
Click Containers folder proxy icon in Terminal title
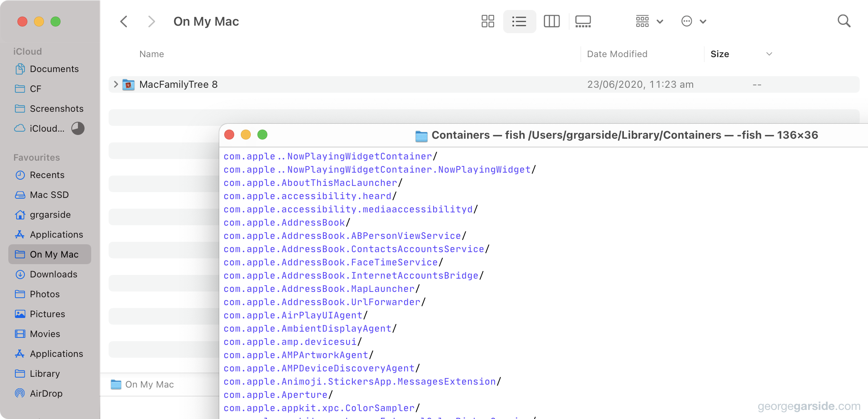(x=422, y=136)
